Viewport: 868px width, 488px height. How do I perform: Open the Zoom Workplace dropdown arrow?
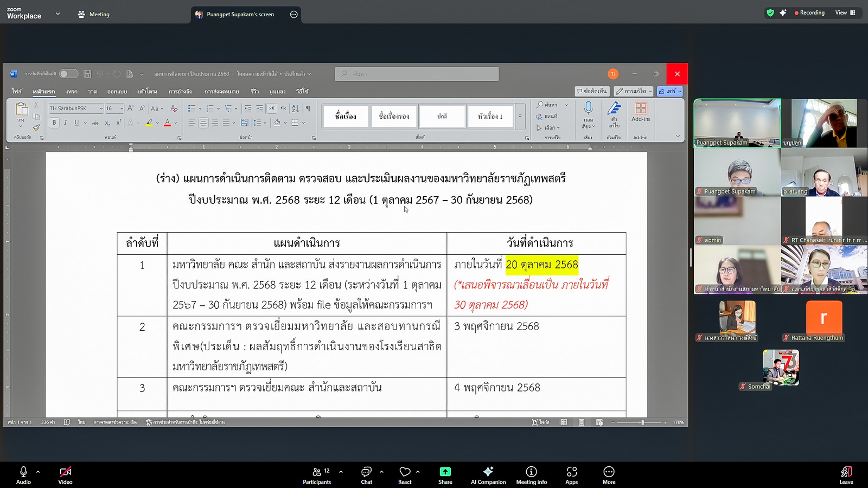tap(58, 14)
